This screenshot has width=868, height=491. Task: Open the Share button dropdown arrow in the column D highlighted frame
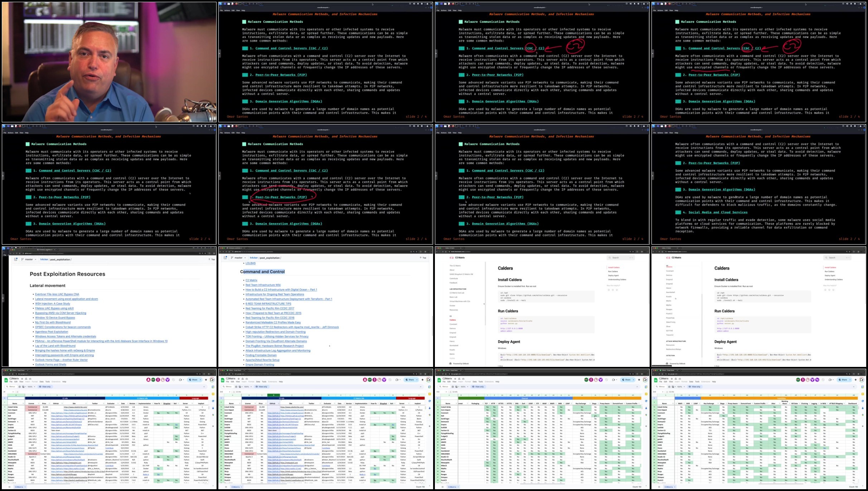[417, 380]
